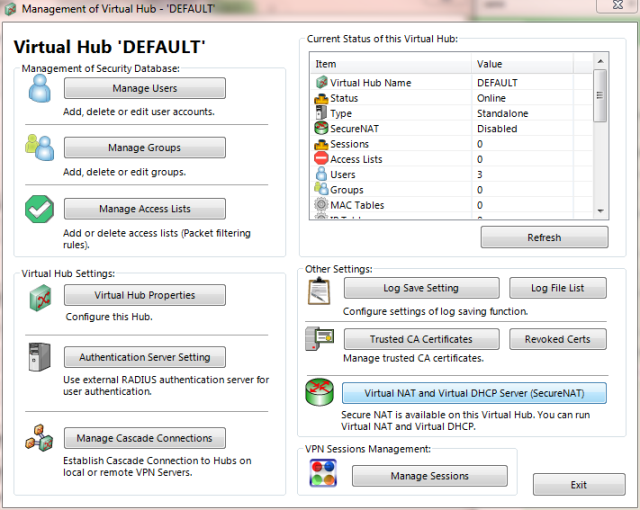Open Manage Sessions
This screenshot has width=640, height=510.
[x=430, y=476]
